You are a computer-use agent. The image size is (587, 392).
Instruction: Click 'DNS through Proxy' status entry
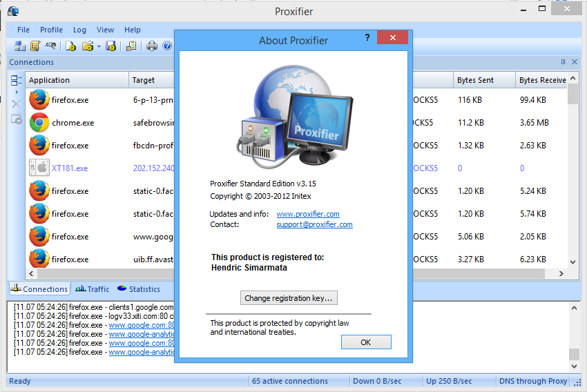[533, 381]
